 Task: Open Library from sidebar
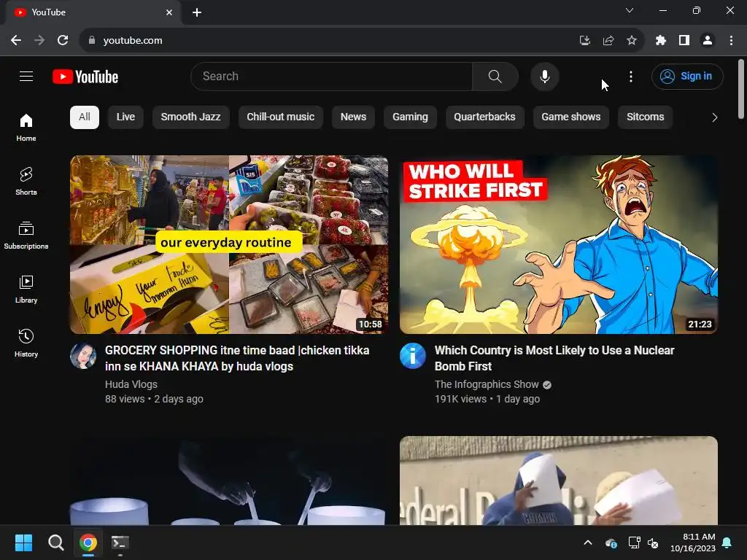point(26,289)
